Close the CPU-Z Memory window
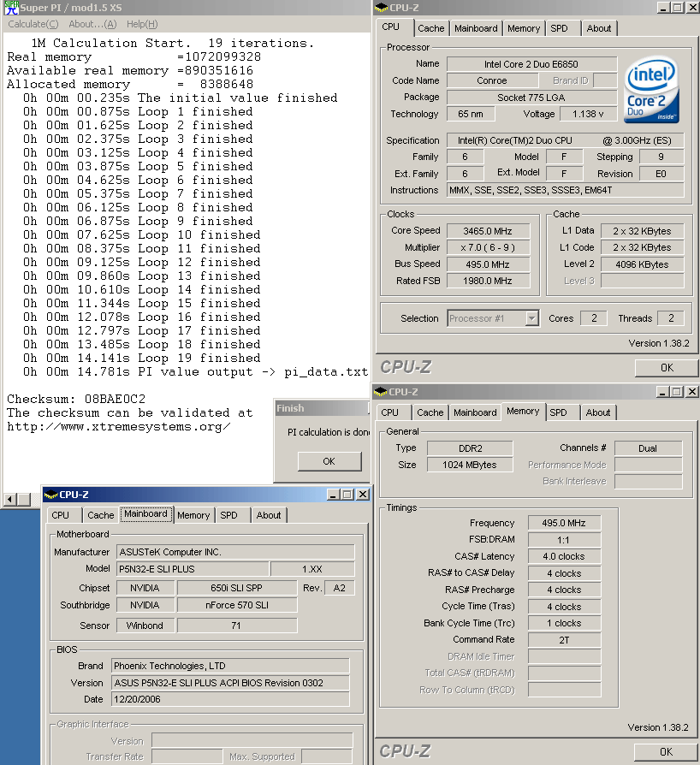 pyautogui.click(x=691, y=391)
